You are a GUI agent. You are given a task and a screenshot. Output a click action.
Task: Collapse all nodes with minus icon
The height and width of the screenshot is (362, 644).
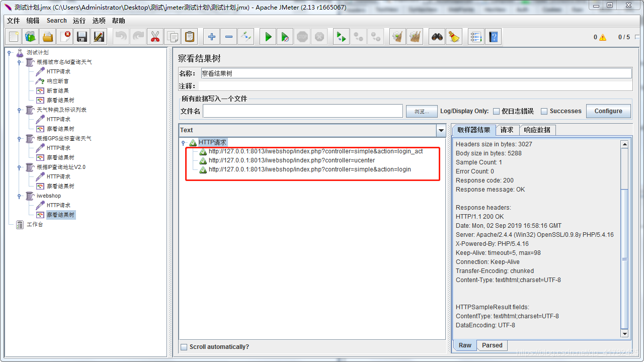229,37
